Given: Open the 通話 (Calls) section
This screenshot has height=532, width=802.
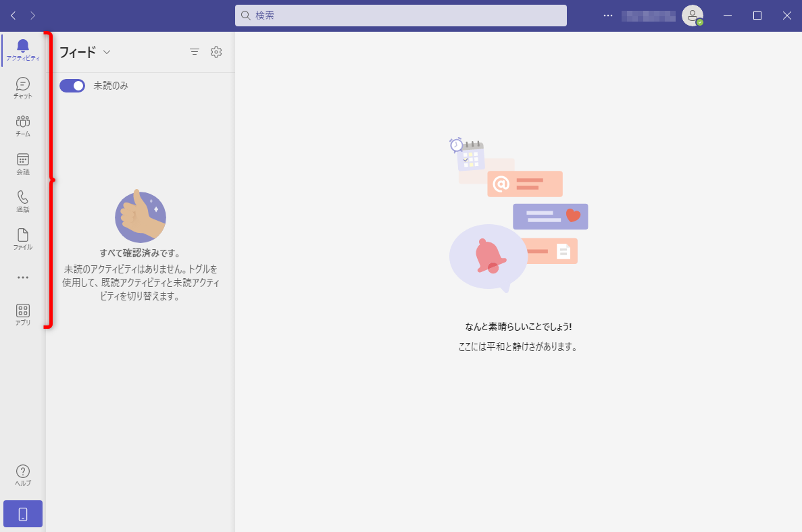Looking at the screenshot, I should tap(22, 201).
